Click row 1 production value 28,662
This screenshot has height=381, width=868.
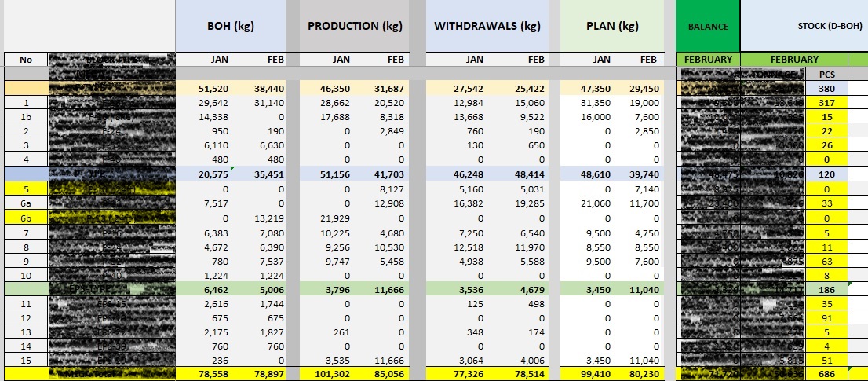click(335, 102)
